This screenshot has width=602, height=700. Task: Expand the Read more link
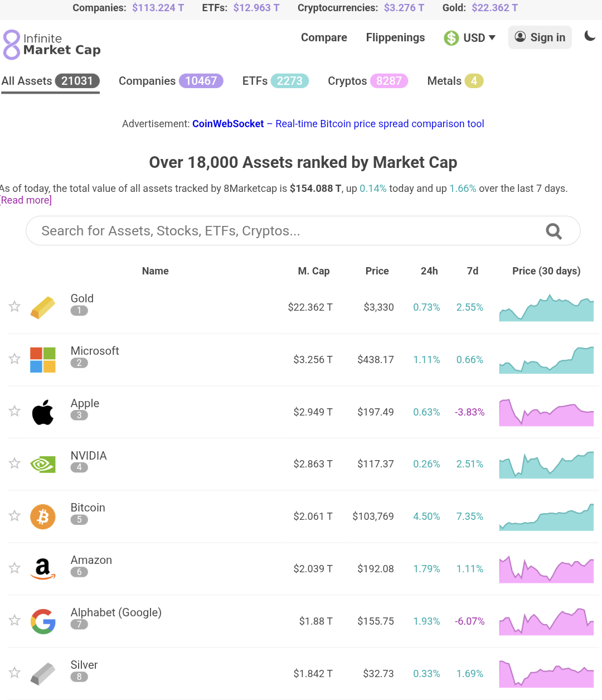click(26, 200)
